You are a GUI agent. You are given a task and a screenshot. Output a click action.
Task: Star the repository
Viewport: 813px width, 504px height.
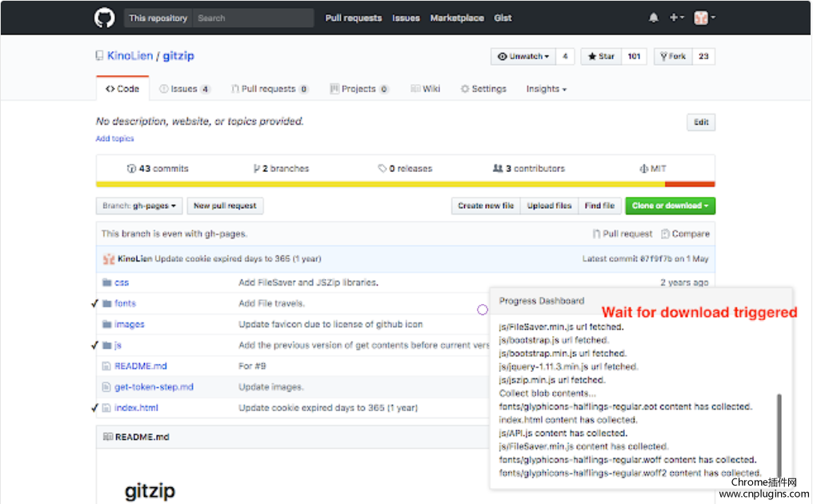601,56
